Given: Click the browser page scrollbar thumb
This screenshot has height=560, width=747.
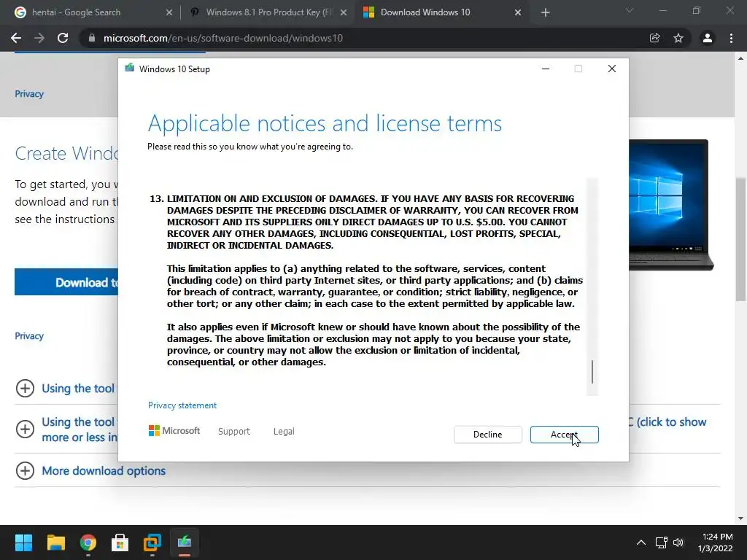Looking at the screenshot, I should point(740,239).
